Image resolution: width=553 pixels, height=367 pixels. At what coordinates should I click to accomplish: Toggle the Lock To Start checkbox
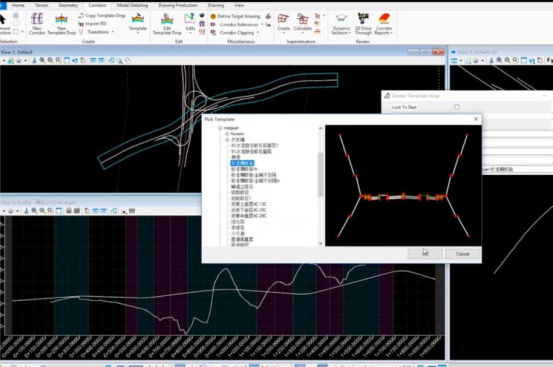coord(457,107)
